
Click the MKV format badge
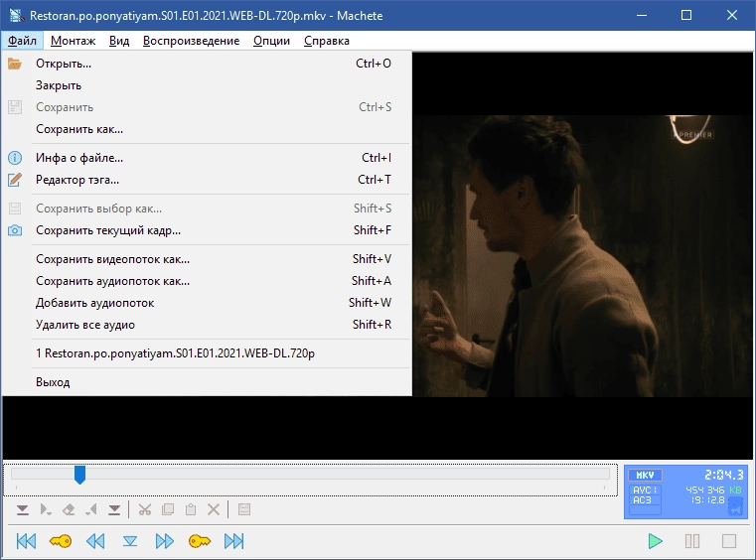click(x=645, y=476)
